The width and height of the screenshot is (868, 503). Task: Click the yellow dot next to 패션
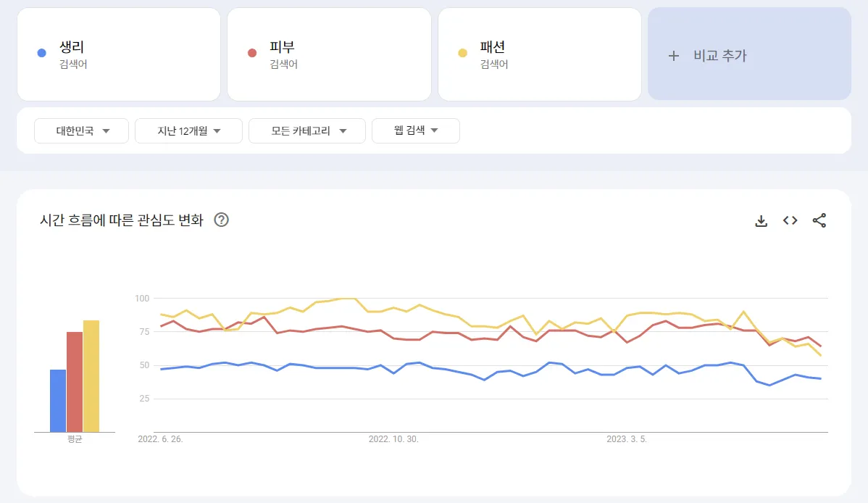pyautogui.click(x=462, y=53)
